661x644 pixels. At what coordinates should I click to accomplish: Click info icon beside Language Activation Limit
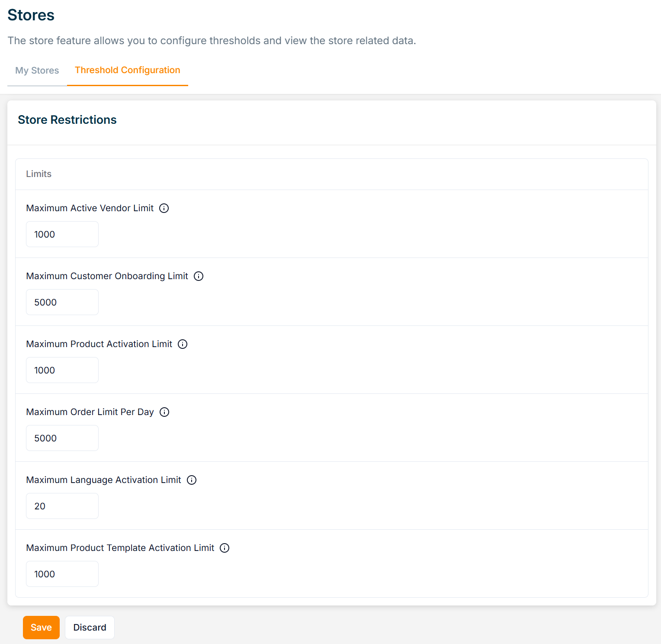(192, 480)
